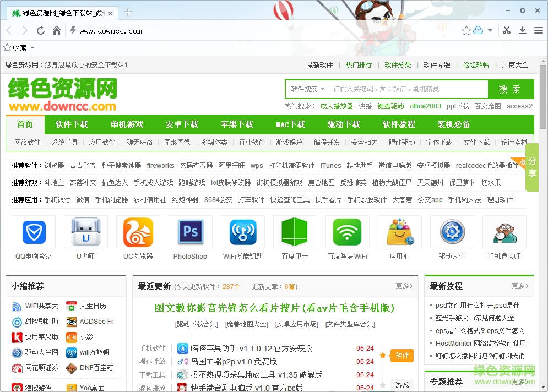
Task: Open the psd文件用什么打开 tutorial link
Action: click(x=478, y=306)
